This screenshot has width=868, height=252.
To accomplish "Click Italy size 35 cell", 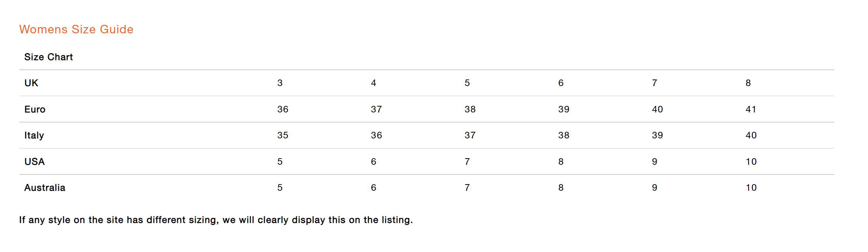I will 283,135.
